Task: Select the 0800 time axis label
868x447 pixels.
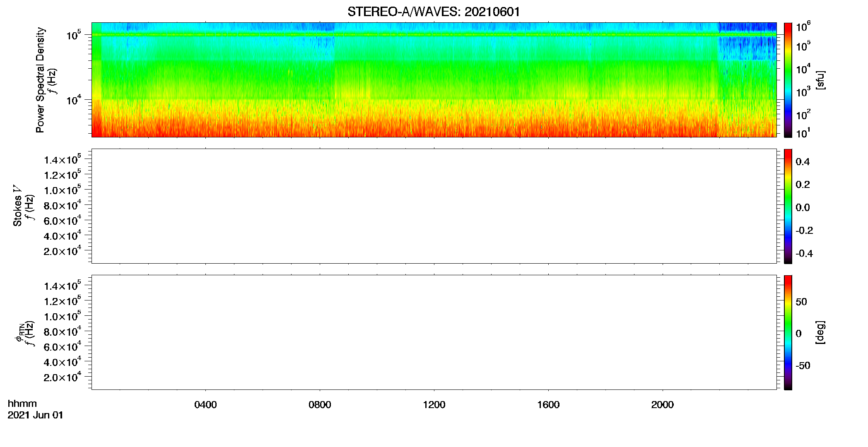Action: 320,405
